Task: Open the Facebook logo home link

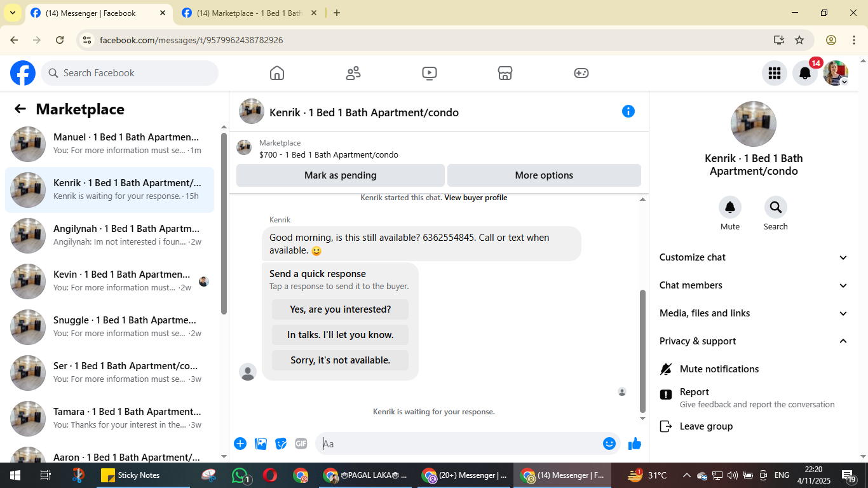Action: point(23,73)
